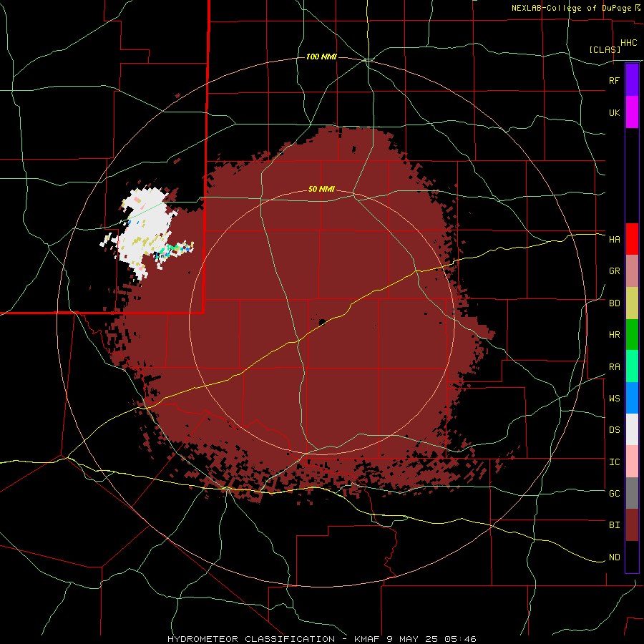Viewport: 644px width, 644px height.
Task: Click the RA legend label
Action: 614,367
